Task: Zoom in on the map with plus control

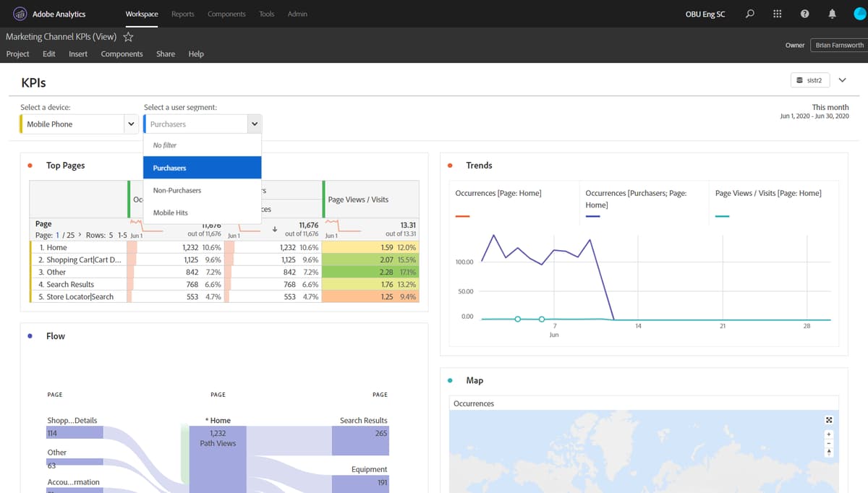Action: 829,434
